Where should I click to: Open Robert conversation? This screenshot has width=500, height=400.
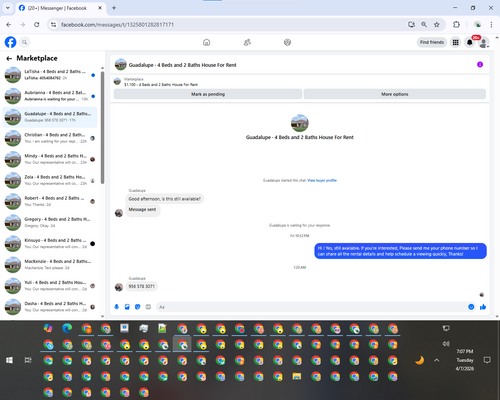click(x=50, y=201)
